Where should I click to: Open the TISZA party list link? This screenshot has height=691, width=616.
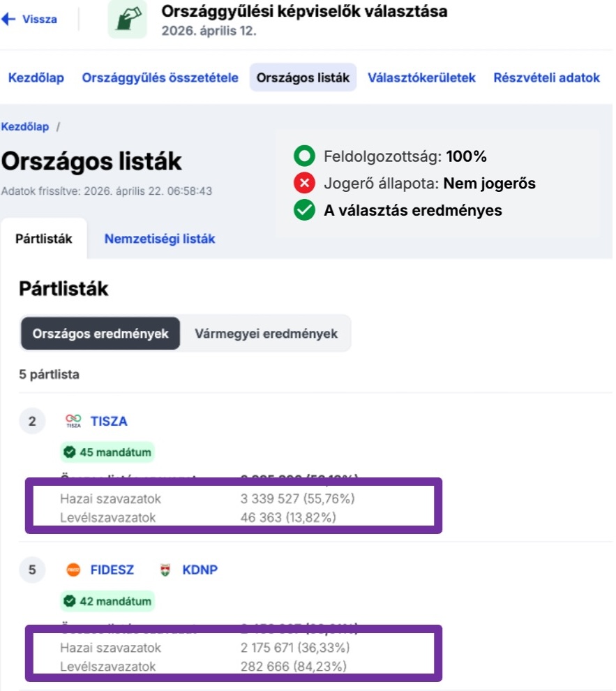point(109,421)
